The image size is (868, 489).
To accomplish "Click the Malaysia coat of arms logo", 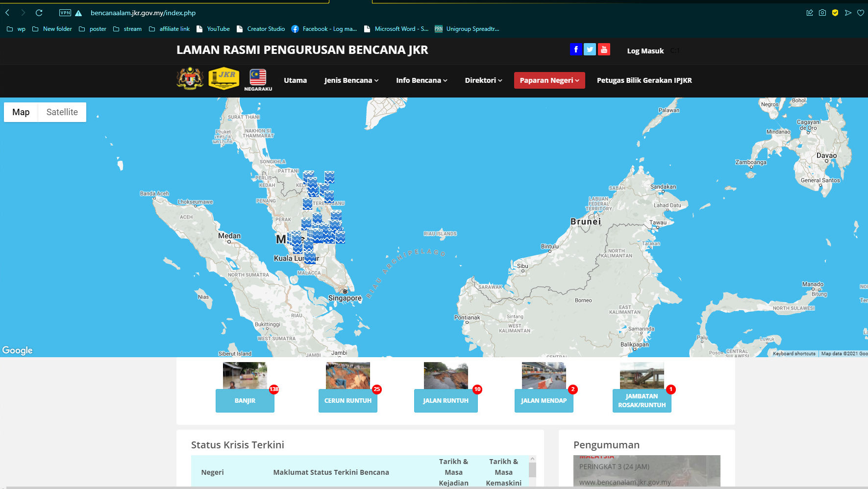I will (190, 78).
